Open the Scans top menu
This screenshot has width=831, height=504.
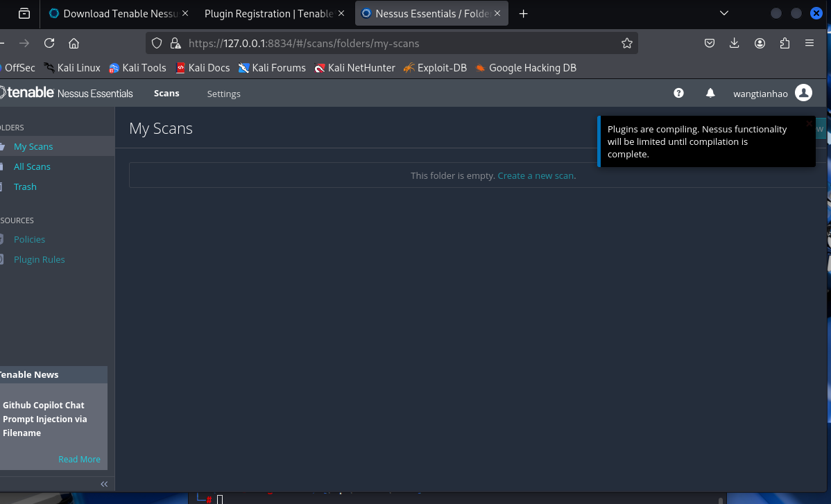(x=166, y=93)
